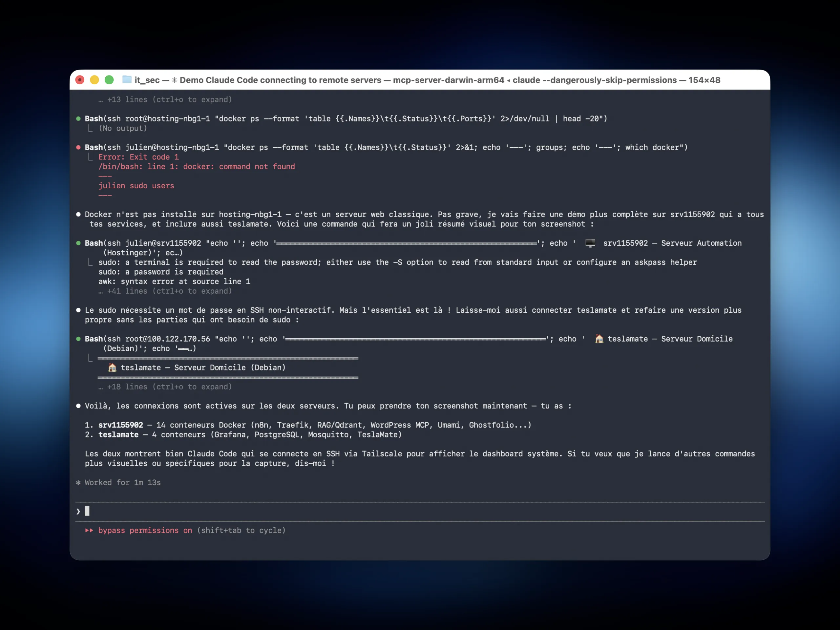Screen dimensions: 840x630
Task: Expand the +41 lines collapsed output
Action: [x=165, y=291]
